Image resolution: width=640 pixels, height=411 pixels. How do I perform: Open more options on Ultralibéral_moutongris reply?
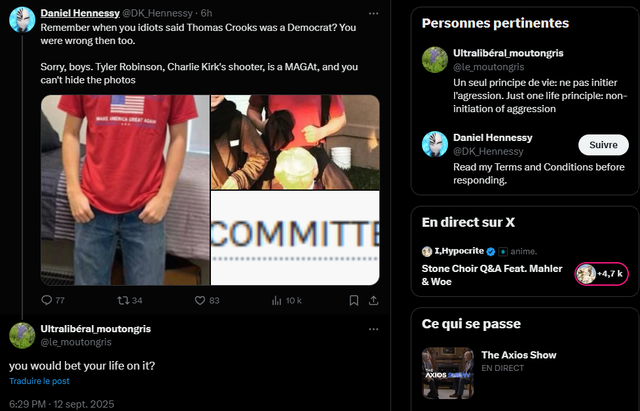tap(373, 329)
